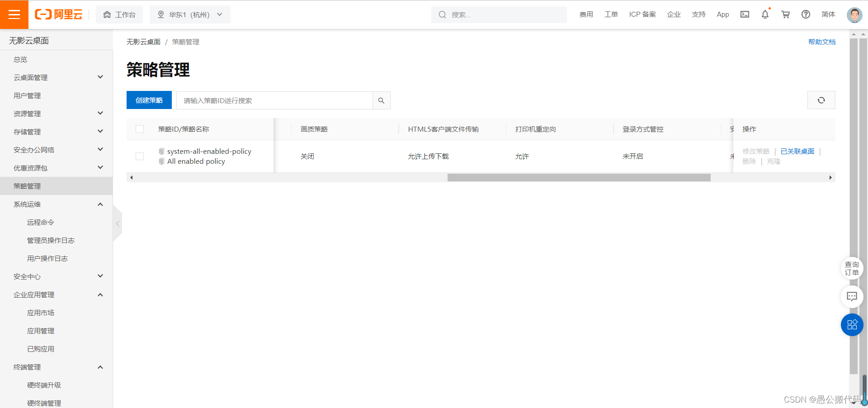Open the help question-mark icon
The width and height of the screenshot is (868, 408).
pyautogui.click(x=806, y=14)
